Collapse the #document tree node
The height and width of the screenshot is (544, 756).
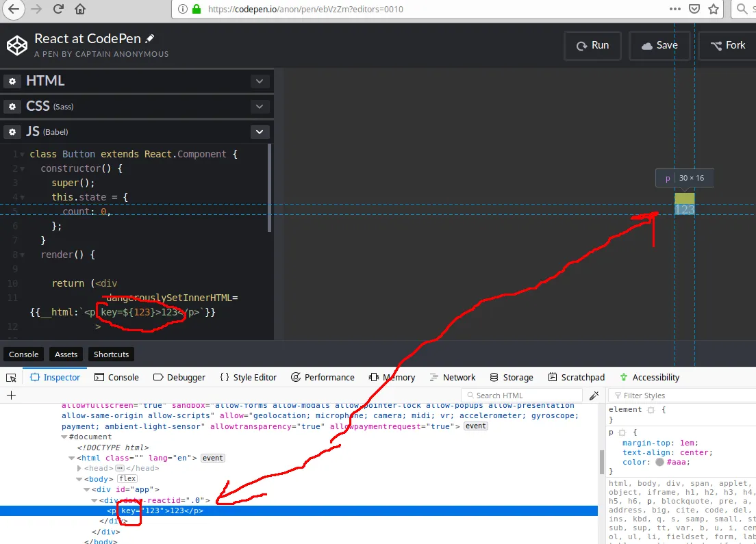click(x=64, y=437)
